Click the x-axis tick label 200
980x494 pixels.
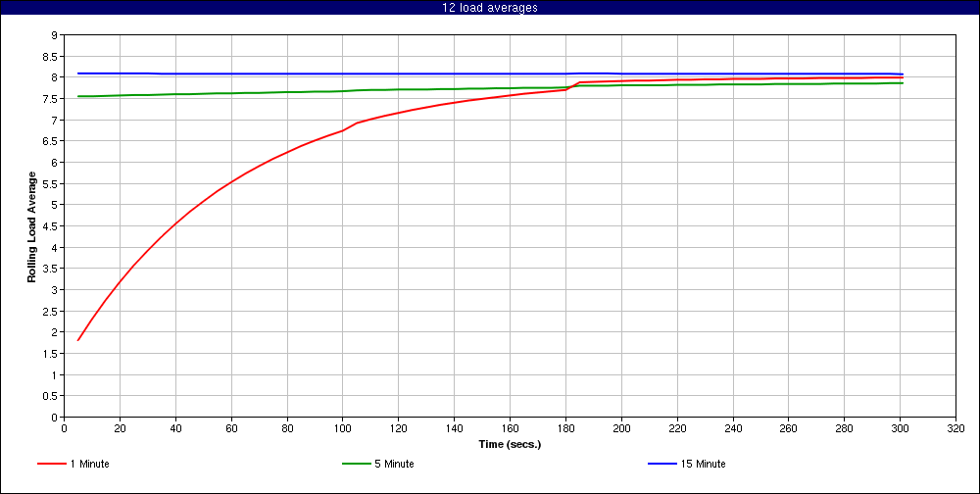pyautogui.click(x=621, y=428)
